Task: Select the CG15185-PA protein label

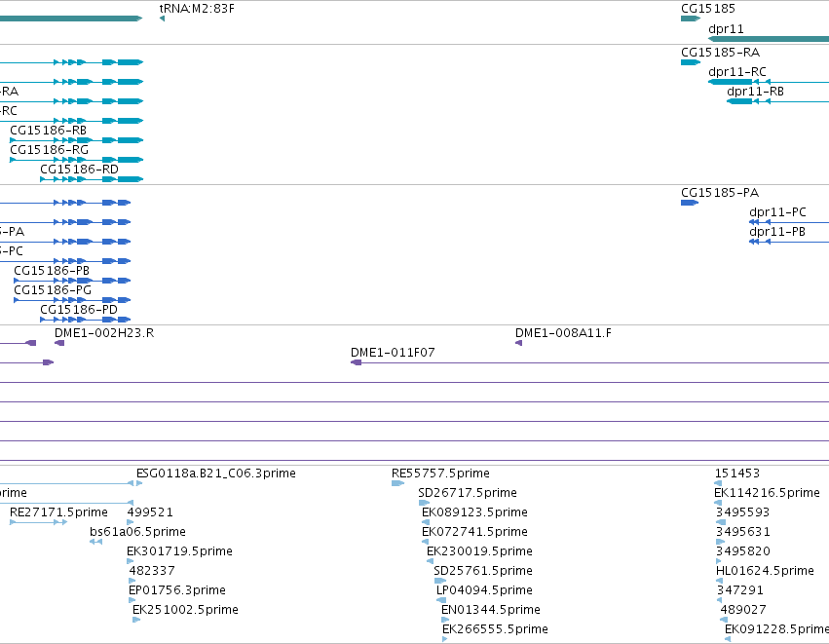Action: point(720,193)
